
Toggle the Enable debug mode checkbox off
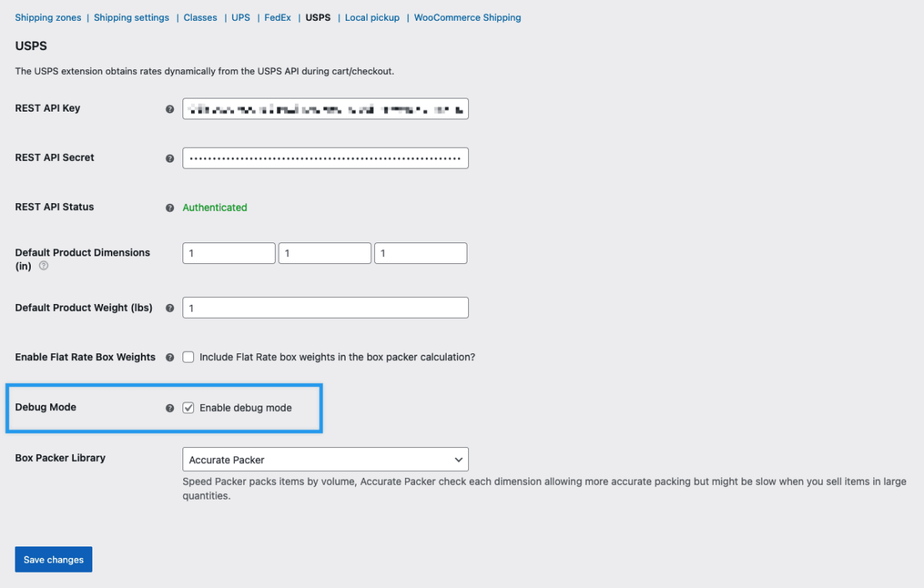coord(189,407)
